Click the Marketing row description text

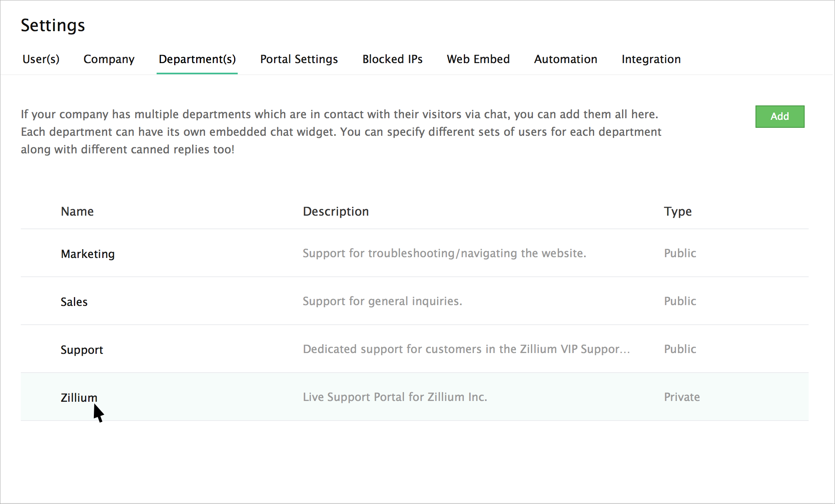tap(444, 253)
